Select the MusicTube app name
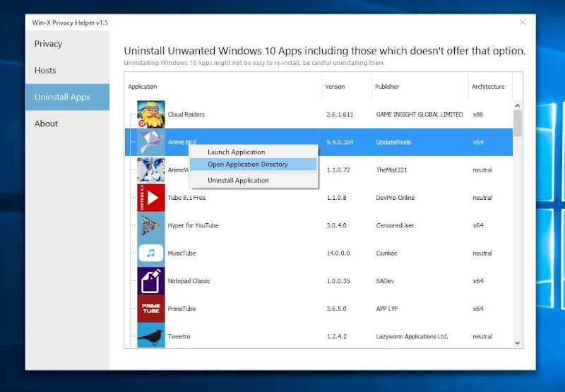The height and width of the screenshot is (392, 565). coord(182,253)
